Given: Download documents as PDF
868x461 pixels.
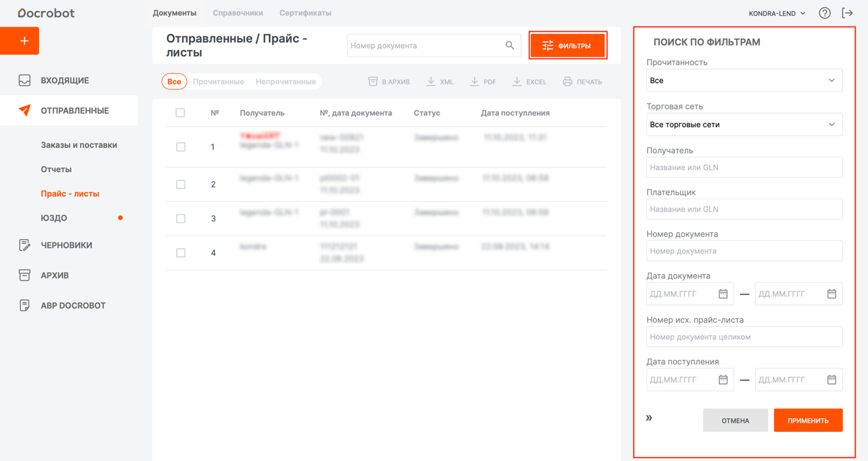Looking at the screenshot, I should (483, 82).
